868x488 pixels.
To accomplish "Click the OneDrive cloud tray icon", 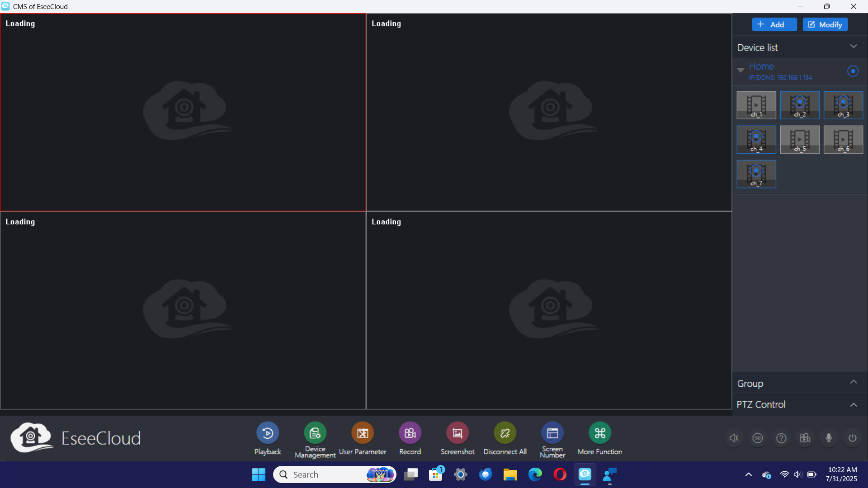I will pyautogui.click(x=767, y=474).
